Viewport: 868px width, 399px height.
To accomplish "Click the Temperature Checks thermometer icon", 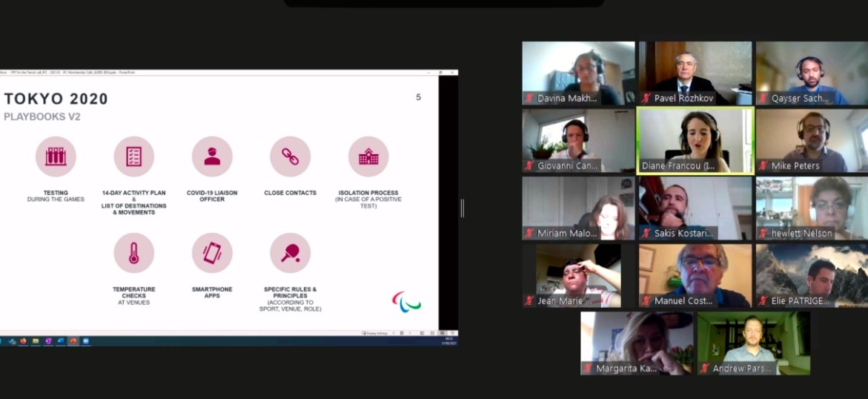I will [x=133, y=253].
